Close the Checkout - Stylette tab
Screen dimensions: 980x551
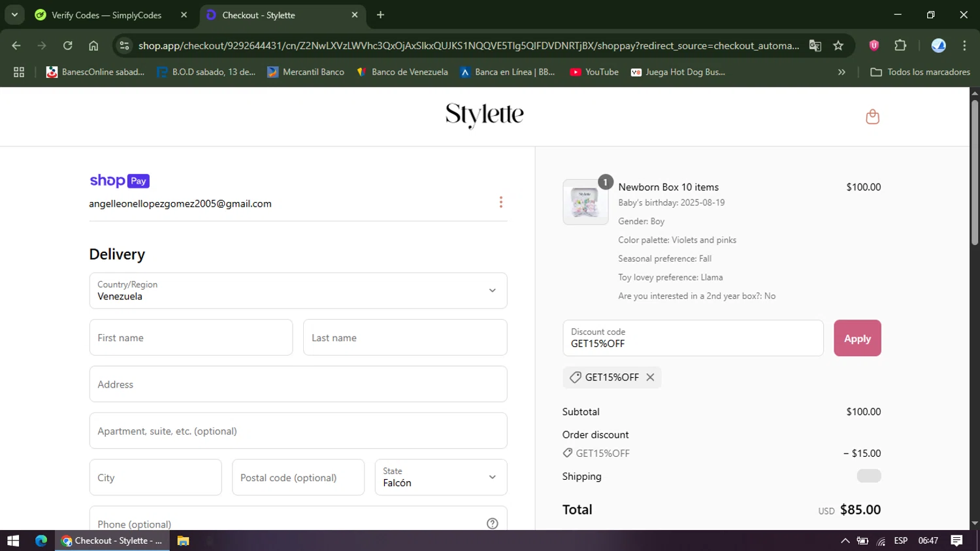pyautogui.click(x=355, y=15)
